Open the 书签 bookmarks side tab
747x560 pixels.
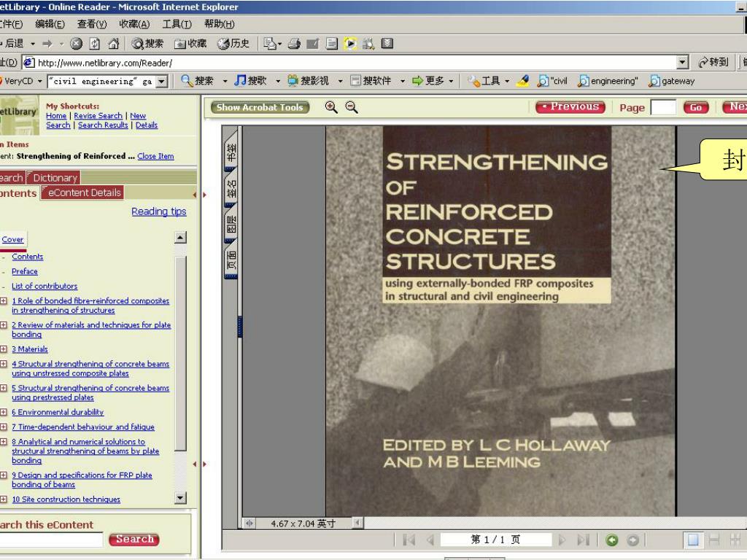231,152
